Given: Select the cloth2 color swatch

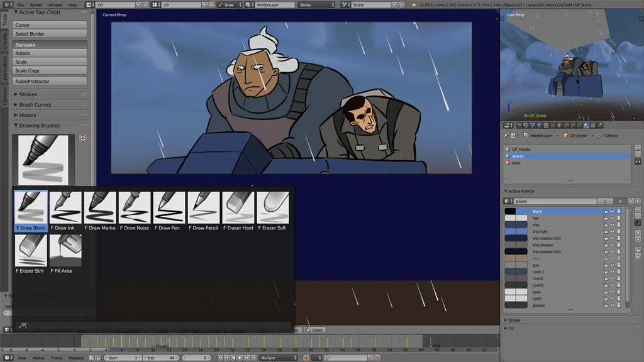Looking at the screenshot, I should pyautogui.click(x=516, y=278).
